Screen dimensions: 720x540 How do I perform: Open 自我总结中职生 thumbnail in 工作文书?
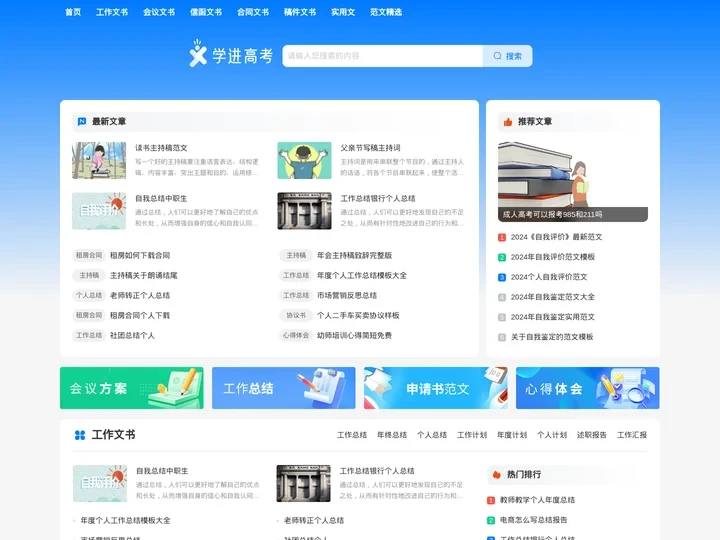tap(100, 484)
